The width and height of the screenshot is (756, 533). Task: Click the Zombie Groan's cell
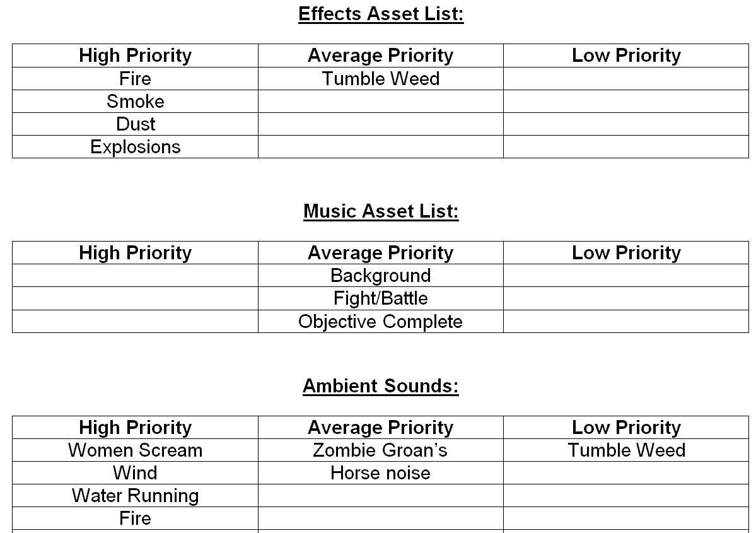pyautogui.click(x=381, y=450)
